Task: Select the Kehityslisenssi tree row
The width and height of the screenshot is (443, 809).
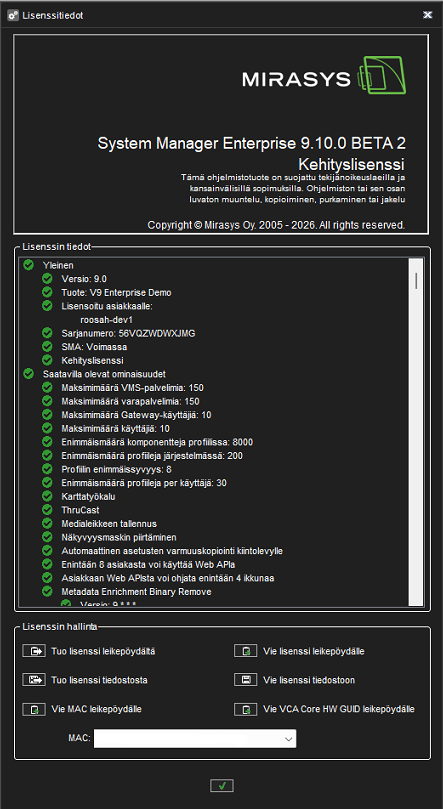Action: [x=92, y=360]
